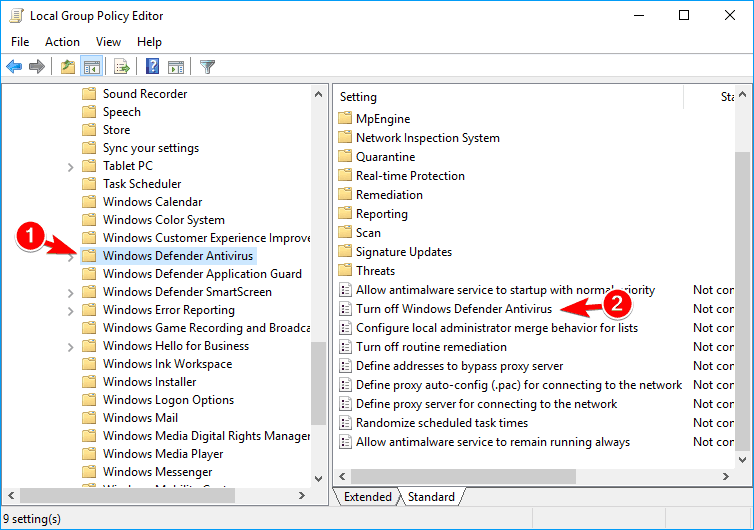Image resolution: width=754 pixels, height=530 pixels.
Task: Select Turn off Windows Defender Antivirus policy
Action: [x=454, y=309]
